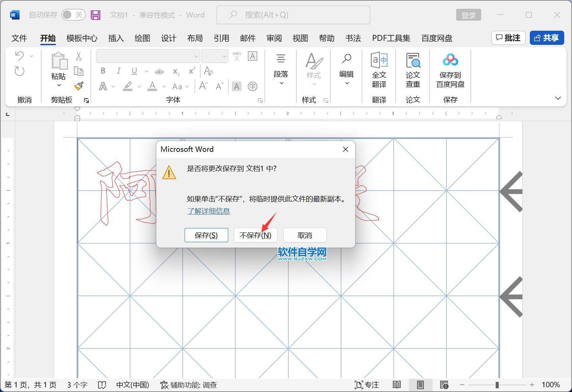This screenshot has width=572, height=392.
Task: Click the Word application logo
Action: [x=15, y=15]
